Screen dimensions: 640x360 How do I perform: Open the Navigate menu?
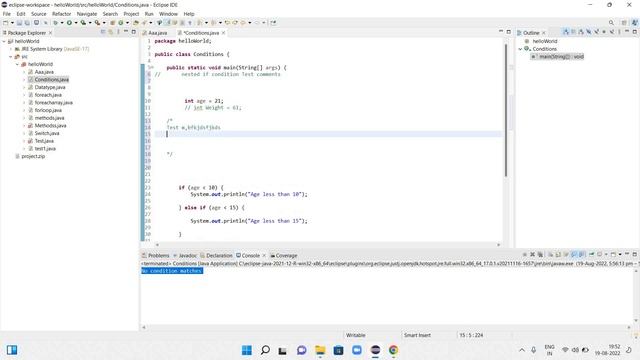[x=87, y=14]
